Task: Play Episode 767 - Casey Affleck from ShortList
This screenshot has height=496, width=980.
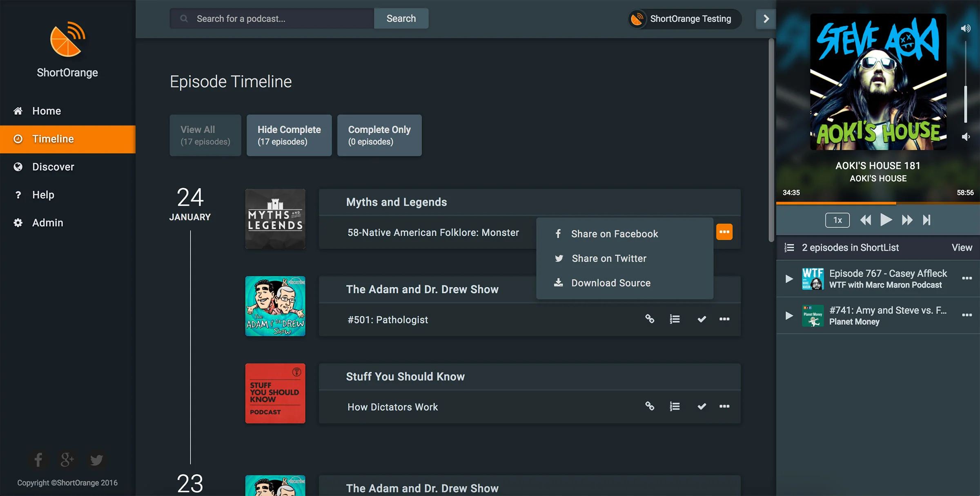Action: (x=789, y=279)
